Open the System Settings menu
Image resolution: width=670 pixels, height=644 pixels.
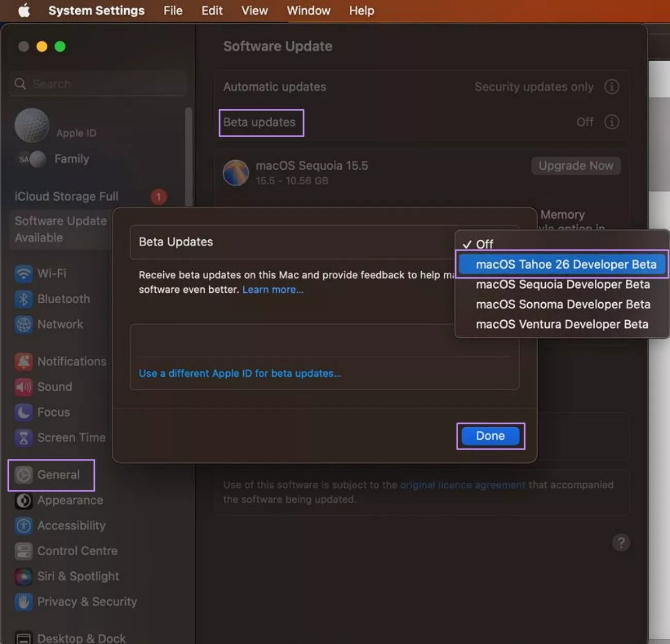(96, 10)
